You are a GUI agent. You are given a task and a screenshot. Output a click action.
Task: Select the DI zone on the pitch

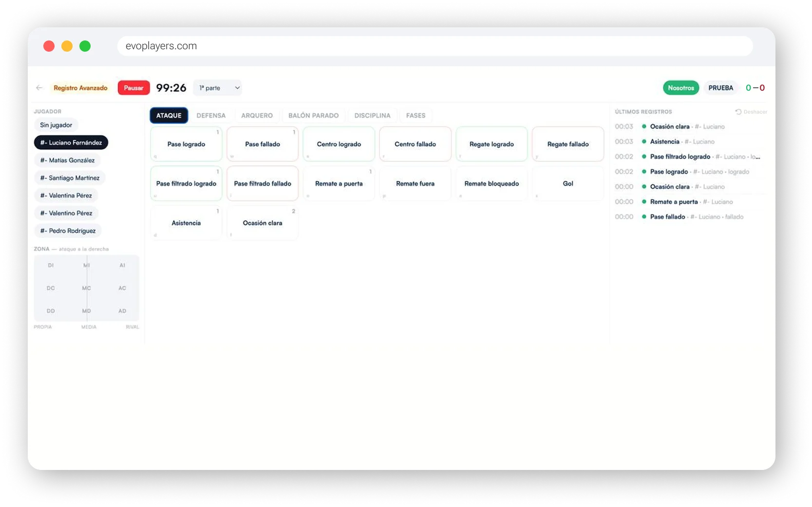(x=51, y=265)
